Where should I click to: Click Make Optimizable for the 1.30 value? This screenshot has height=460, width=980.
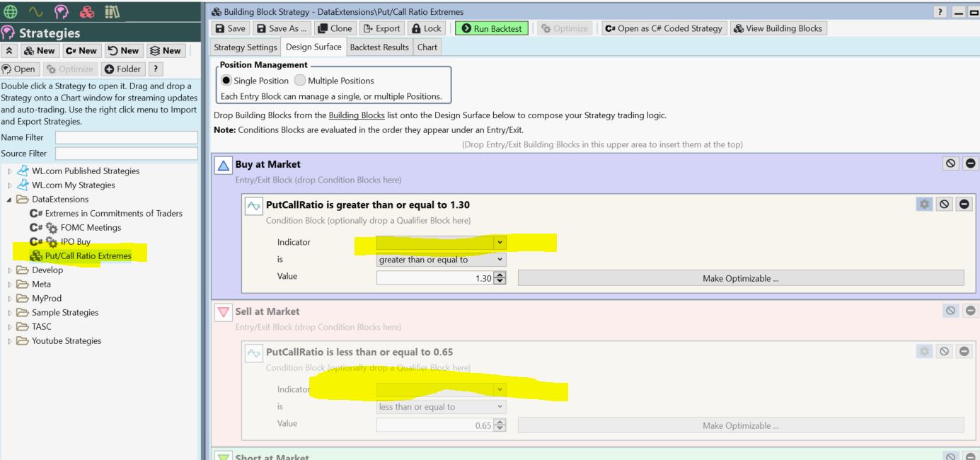(x=740, y=278)
